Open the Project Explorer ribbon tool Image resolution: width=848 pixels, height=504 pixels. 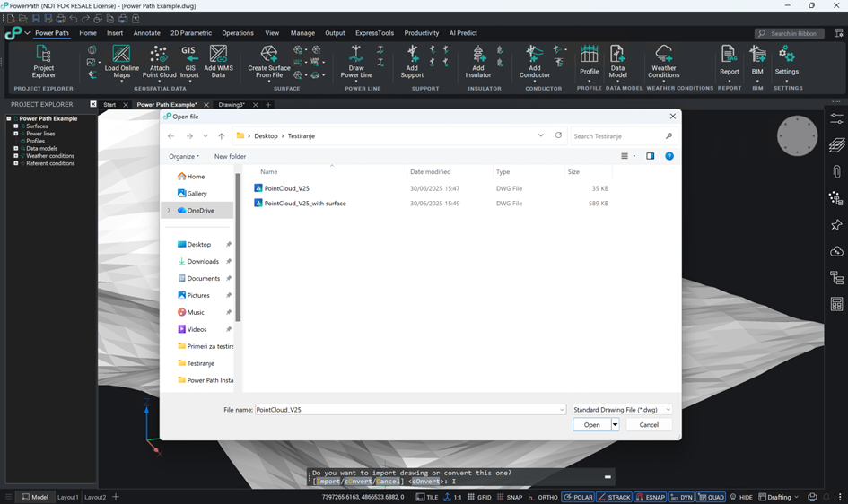click(43, 62)
